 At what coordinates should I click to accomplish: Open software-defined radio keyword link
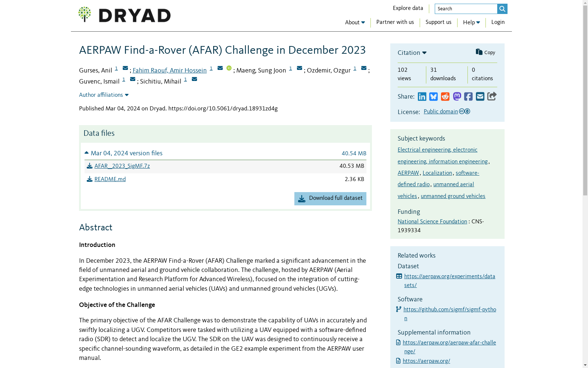point(467,173)
